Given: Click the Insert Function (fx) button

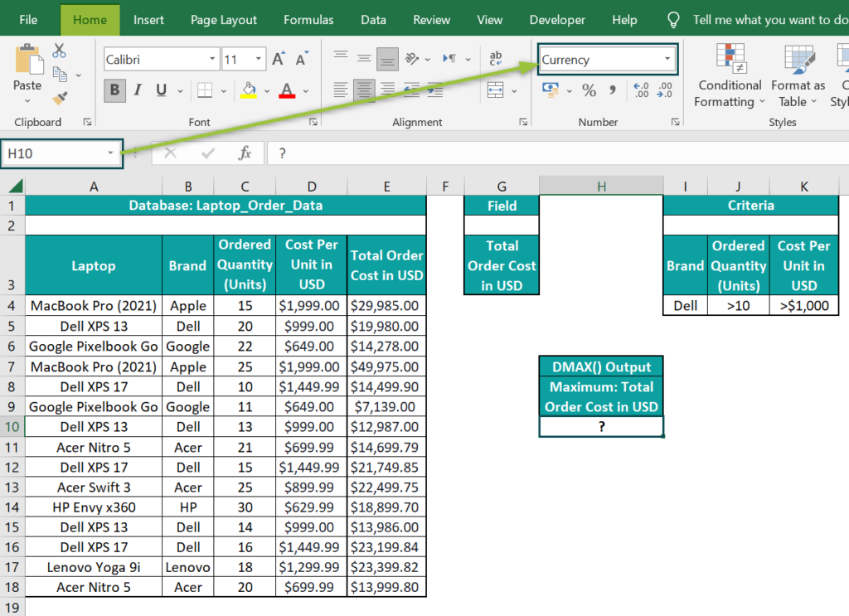Looking at the screenshot, I should 248,153.
